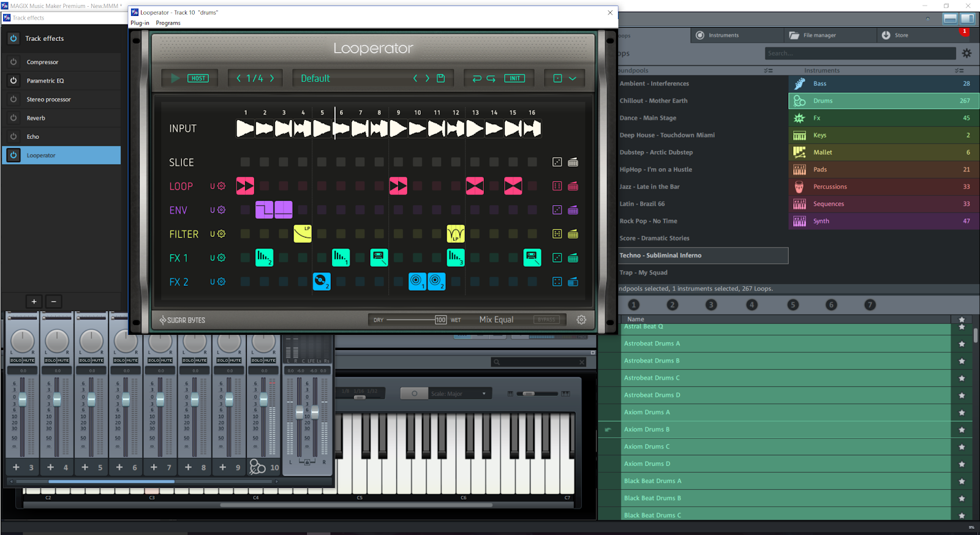Viewport: 980px width, 535px height.
Task: Randomize the FX 1 row with its dice icon
Action: (x=557, y=258)
